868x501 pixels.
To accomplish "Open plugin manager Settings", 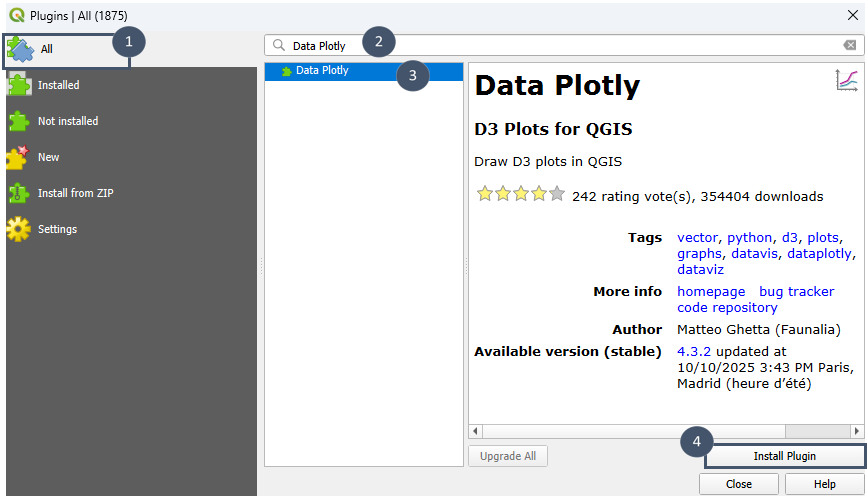I will (57, 229).
